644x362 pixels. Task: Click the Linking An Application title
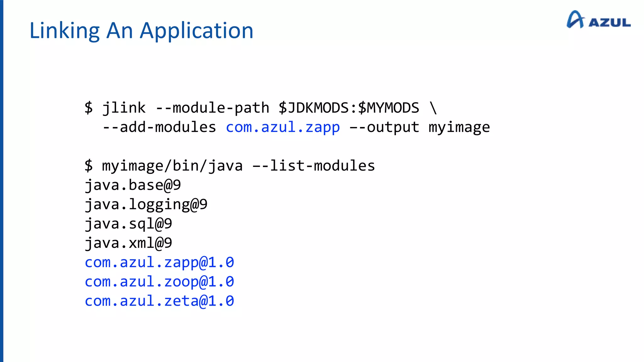(x=141, y=31)
